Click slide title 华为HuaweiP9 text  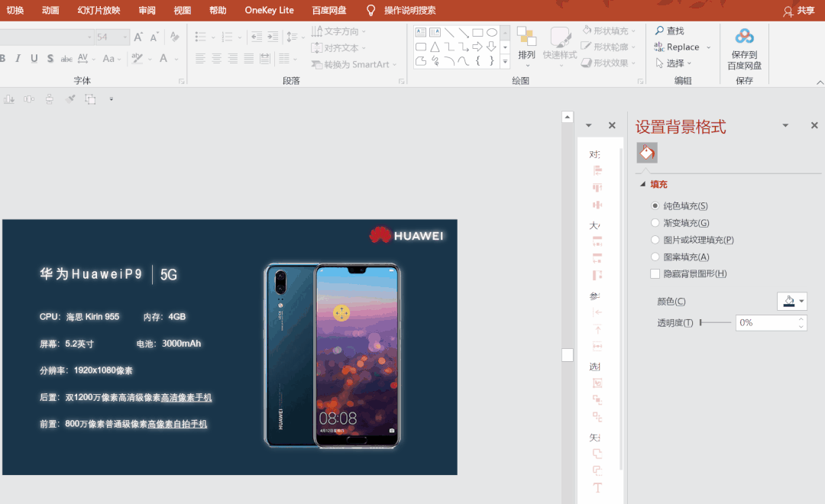pyautogui.click(x=91, y=274)
